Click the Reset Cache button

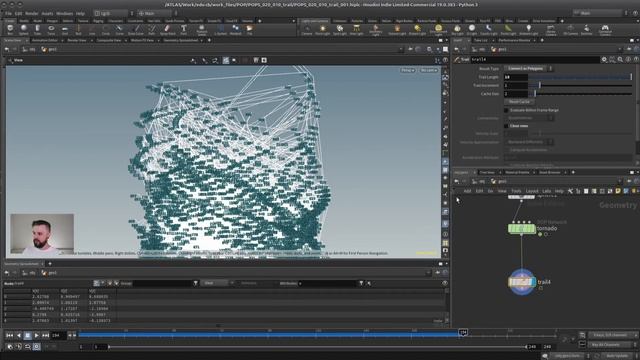519,102
